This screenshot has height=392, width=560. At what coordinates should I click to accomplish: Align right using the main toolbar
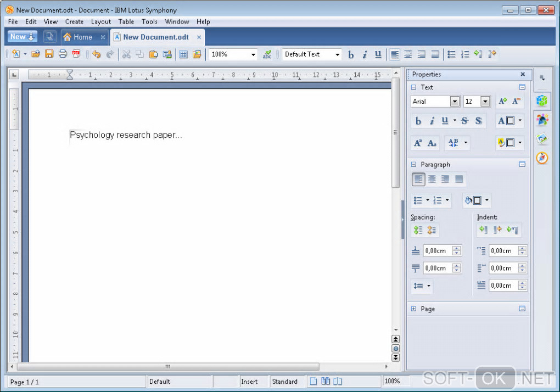422,54
